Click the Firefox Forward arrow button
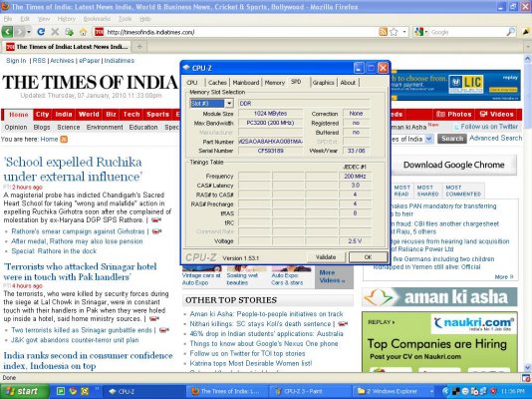Viewport: 532px width, 399px height. click(x=20, y=32)
